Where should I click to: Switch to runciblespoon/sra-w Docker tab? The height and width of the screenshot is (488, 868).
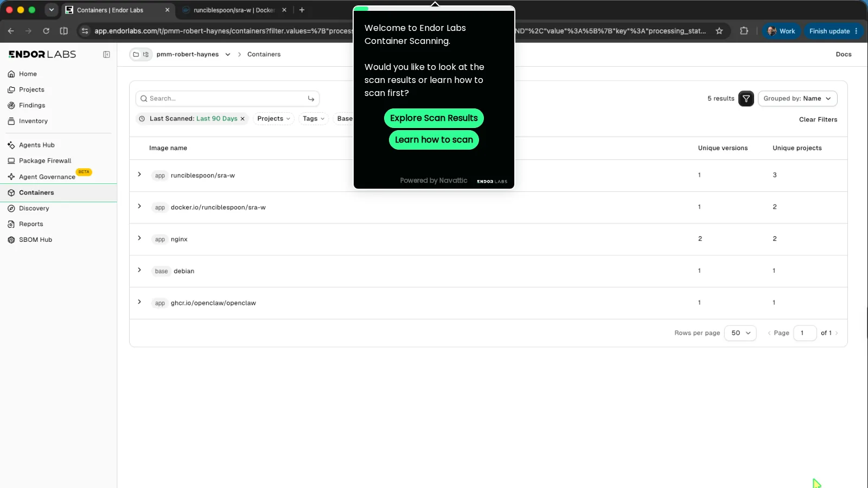tap(234, 10)
